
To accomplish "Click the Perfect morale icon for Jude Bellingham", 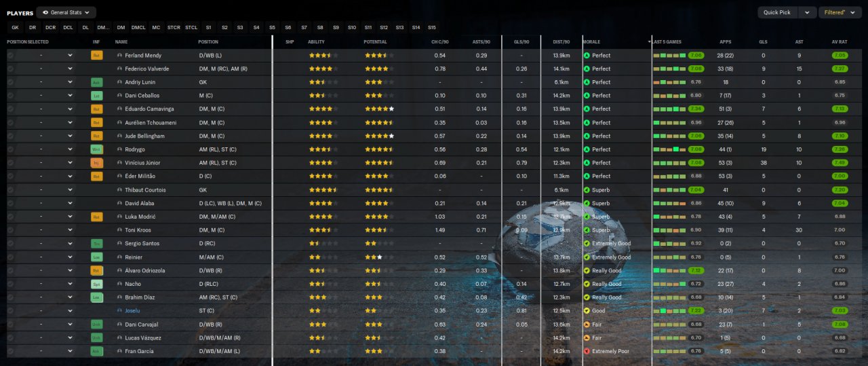I will (587, 136).
